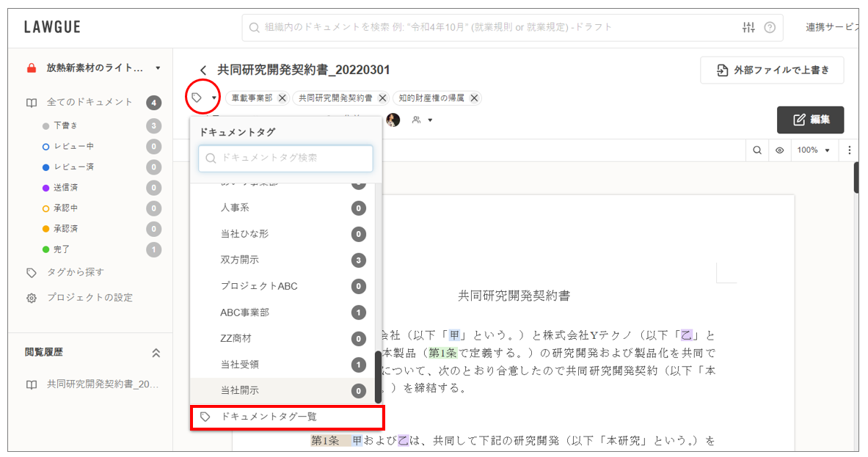Click the 編集 button

tap(810, 120)
